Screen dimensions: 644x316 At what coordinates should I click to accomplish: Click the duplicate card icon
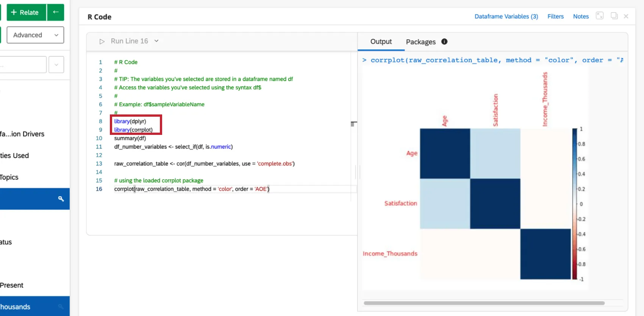pyautogui.click(x=614, y=16)
